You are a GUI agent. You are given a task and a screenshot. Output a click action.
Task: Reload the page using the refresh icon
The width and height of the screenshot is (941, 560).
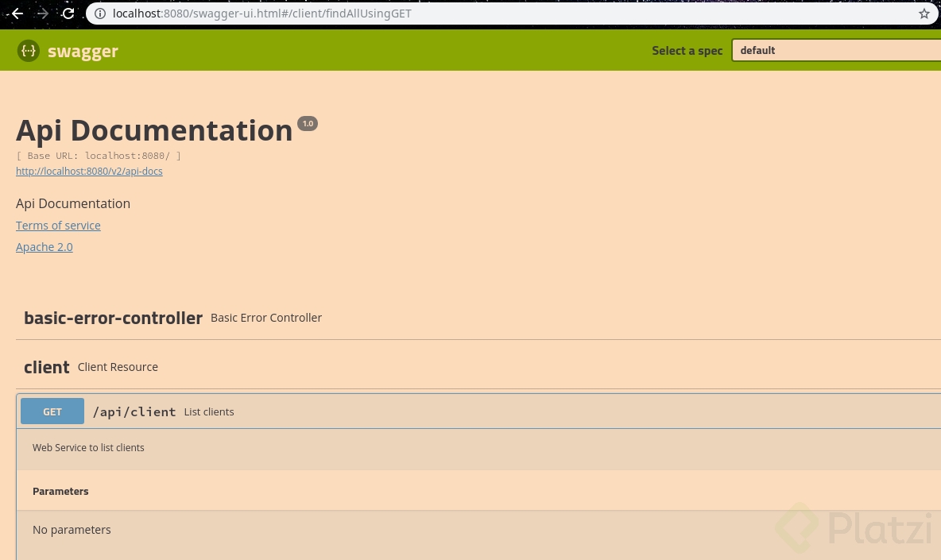(x=68, y=14)
